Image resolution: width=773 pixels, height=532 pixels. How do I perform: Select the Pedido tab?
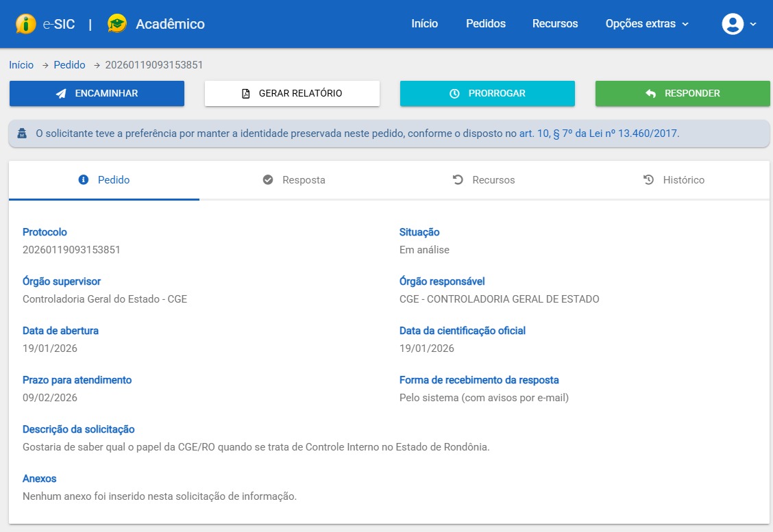coord(104,180)
